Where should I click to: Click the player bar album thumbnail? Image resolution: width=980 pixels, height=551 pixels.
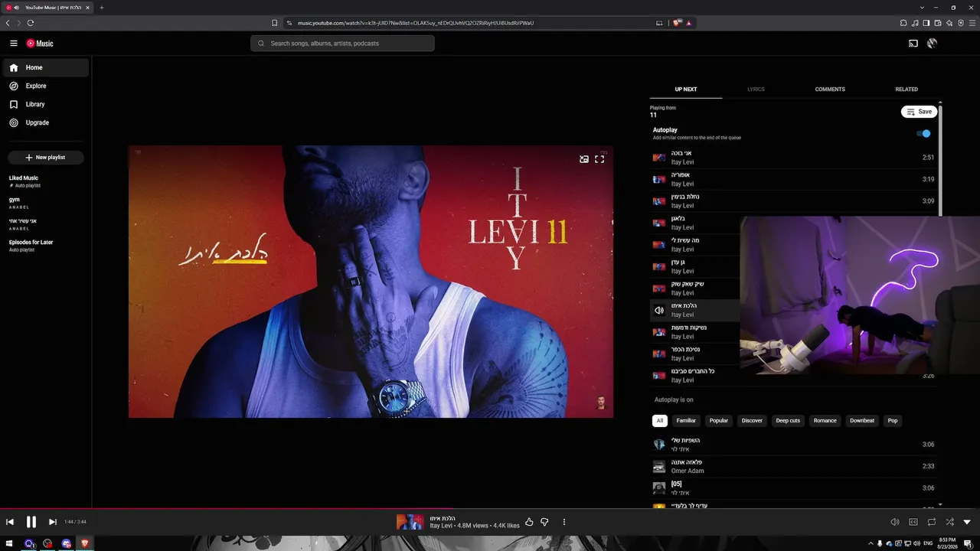(x=410, y=522)
